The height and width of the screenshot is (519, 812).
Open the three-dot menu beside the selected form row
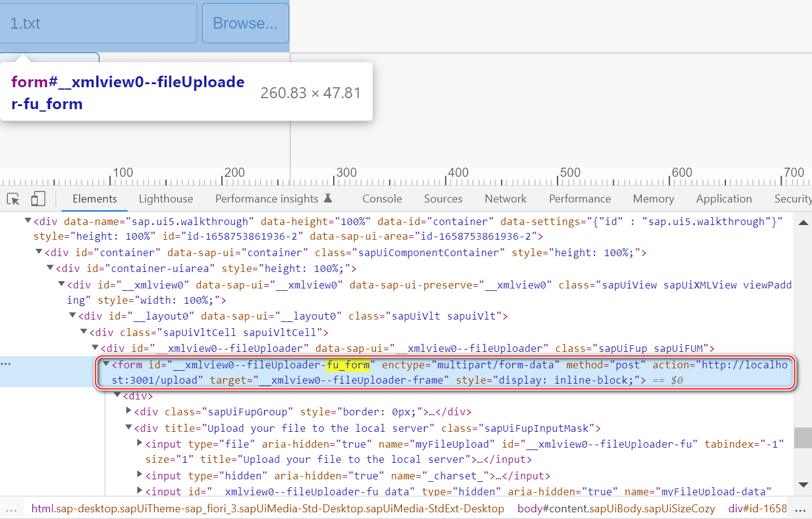6,364
